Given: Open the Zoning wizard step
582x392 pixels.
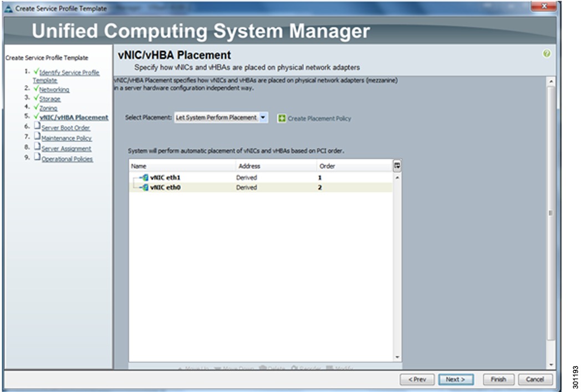Looking at the screenshot, I should coord(48,108).
